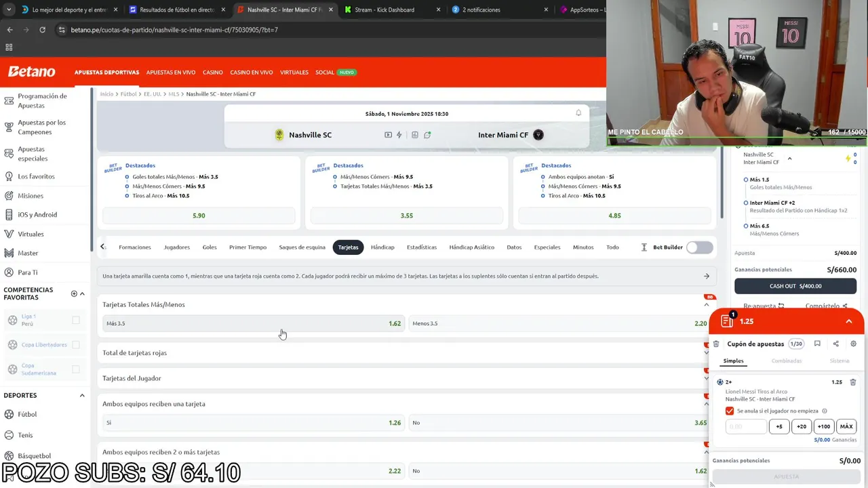Screen dimensions: 868x488
Task: Open the live video icon between teams
Action: pos(388,135)
